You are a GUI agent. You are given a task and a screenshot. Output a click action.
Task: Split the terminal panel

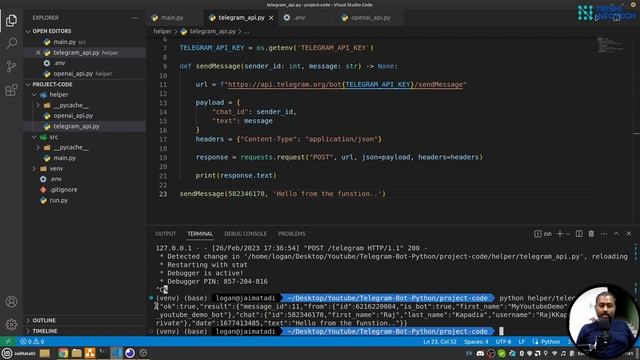tap(579, 233)
